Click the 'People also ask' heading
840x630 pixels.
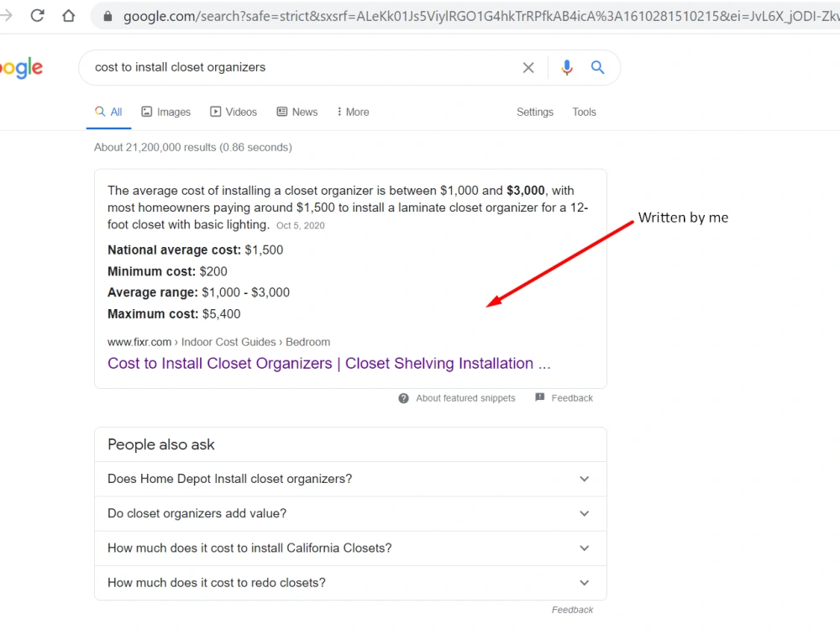[160, 444]
